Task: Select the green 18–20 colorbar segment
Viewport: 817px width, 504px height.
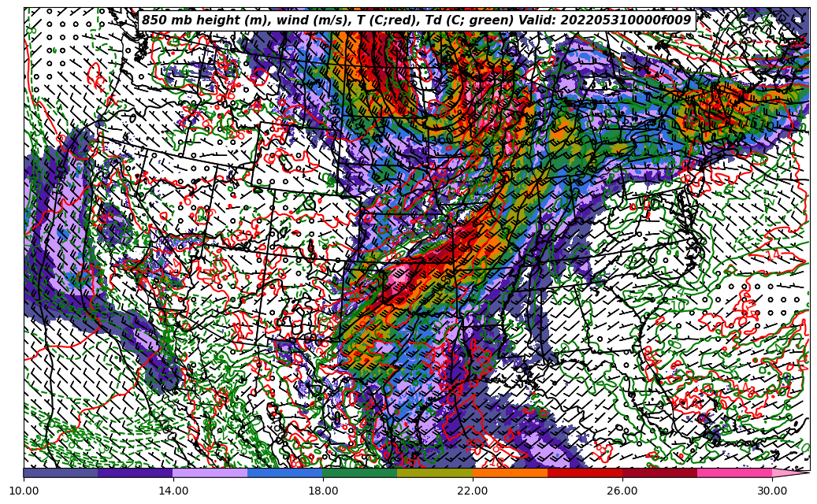Action: click(360, 473)
